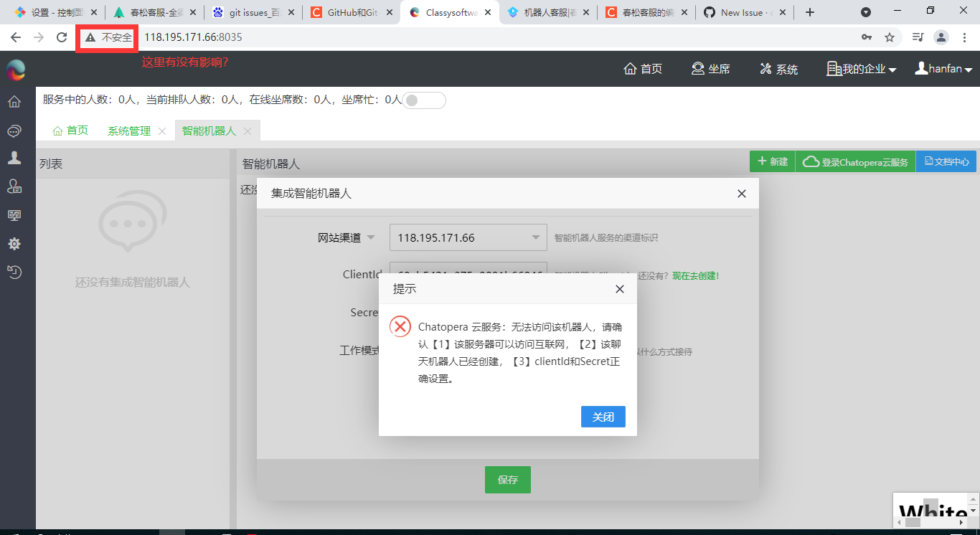The image size is (980, 535).
Task: Close the 系统管理 tab via its X
Action: pyautogui.click(x=162, y=131)
